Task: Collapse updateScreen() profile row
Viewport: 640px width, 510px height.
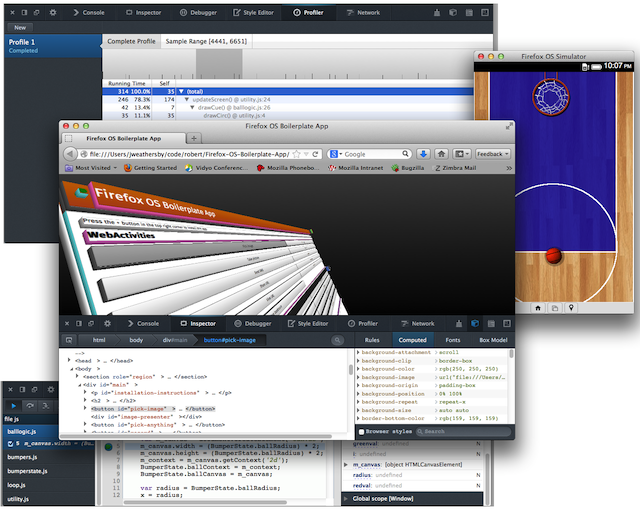Action: pos(187,100)
